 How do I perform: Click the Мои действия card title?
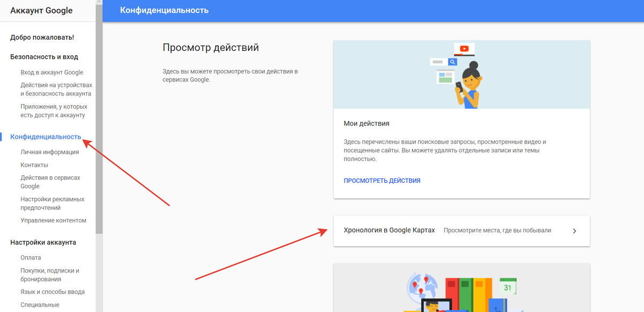367,123
